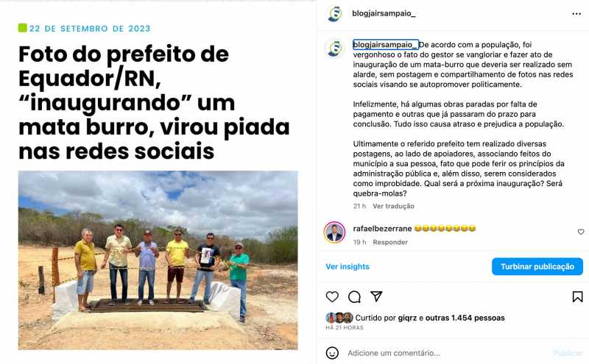Reply to rafaelbezerrane's comment via Responder
This screenshot has width=589, height=364.
(390, 243)
